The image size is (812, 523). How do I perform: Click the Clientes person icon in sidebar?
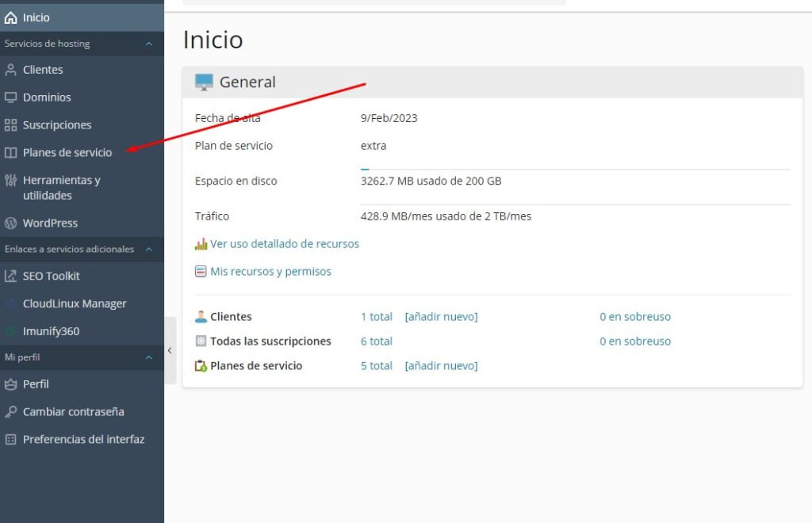pos(10,70)
